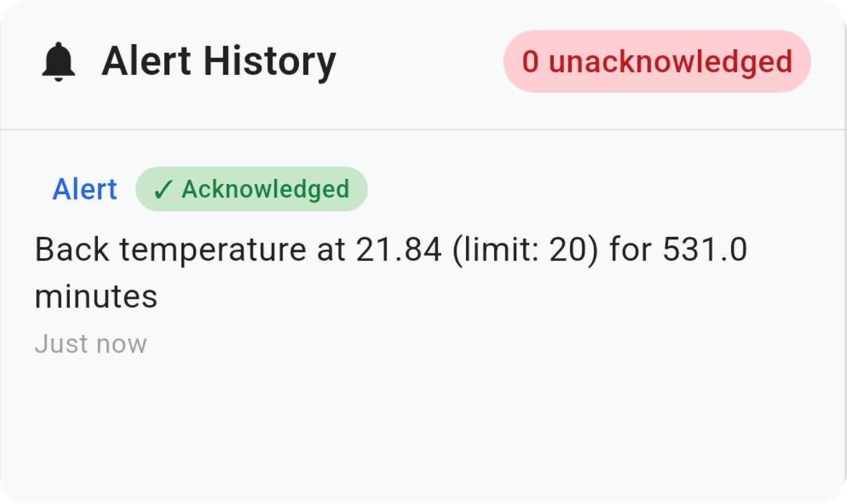Click the word for before 531.0
The height and width of the screenshot is (504, 847).
tap(630, 249)
